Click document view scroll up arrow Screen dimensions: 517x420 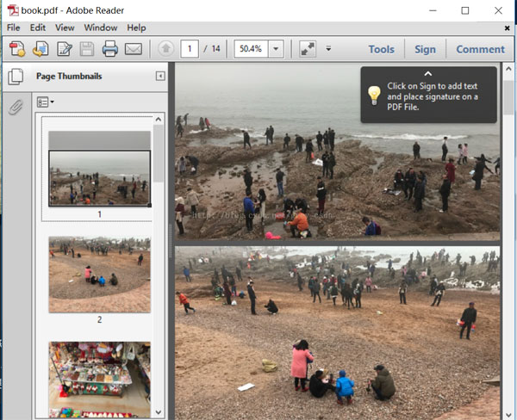pyautogui.click(x=508, y=69)
